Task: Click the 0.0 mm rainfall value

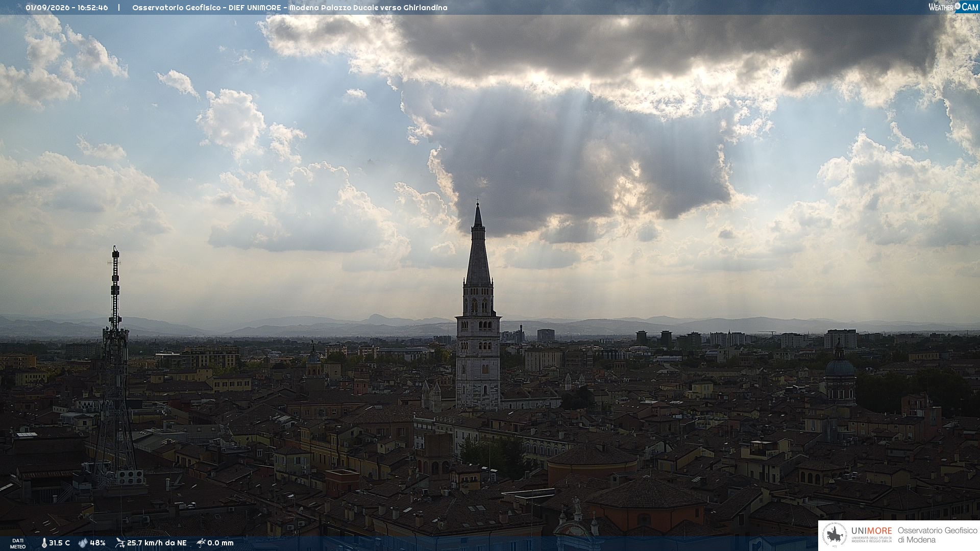Action: click(220, 543)
